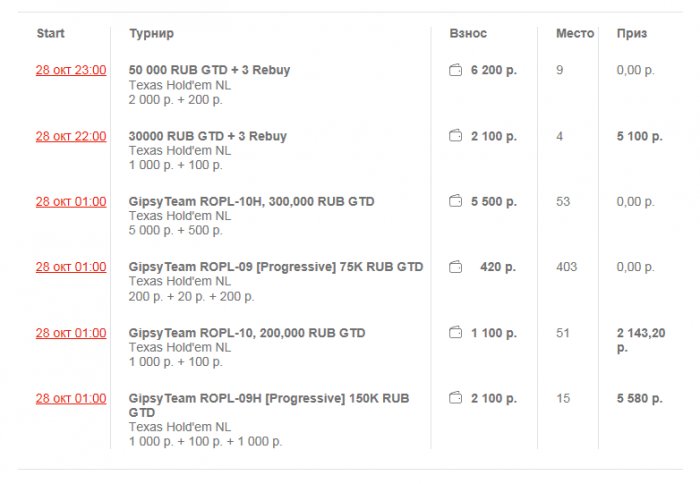Open date link for ROPL-10 200,000 GTD

[x=70, y=332]
